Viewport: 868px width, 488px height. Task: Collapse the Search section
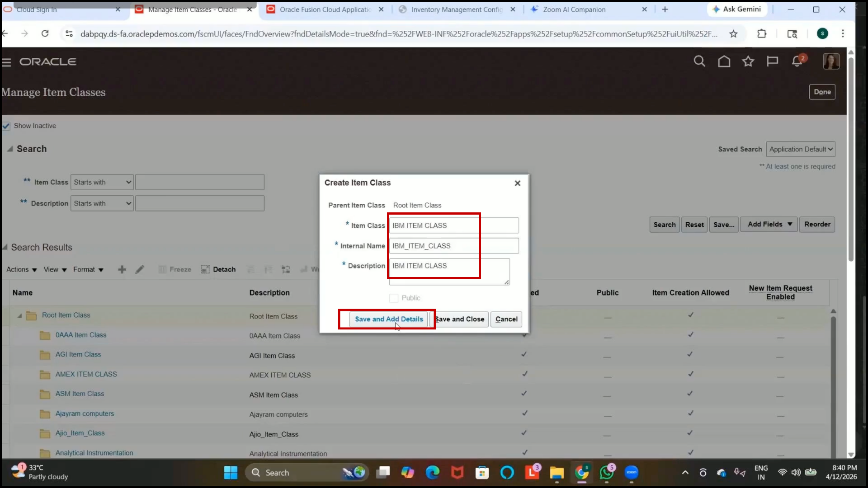pyautogui.click(x=9, y=149)
